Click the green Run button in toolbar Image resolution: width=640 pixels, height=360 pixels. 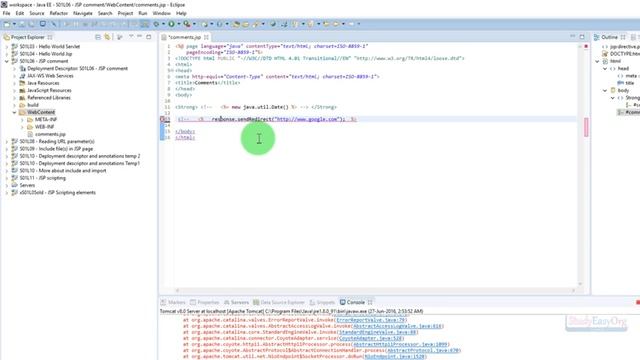click(x=171, y=24)
